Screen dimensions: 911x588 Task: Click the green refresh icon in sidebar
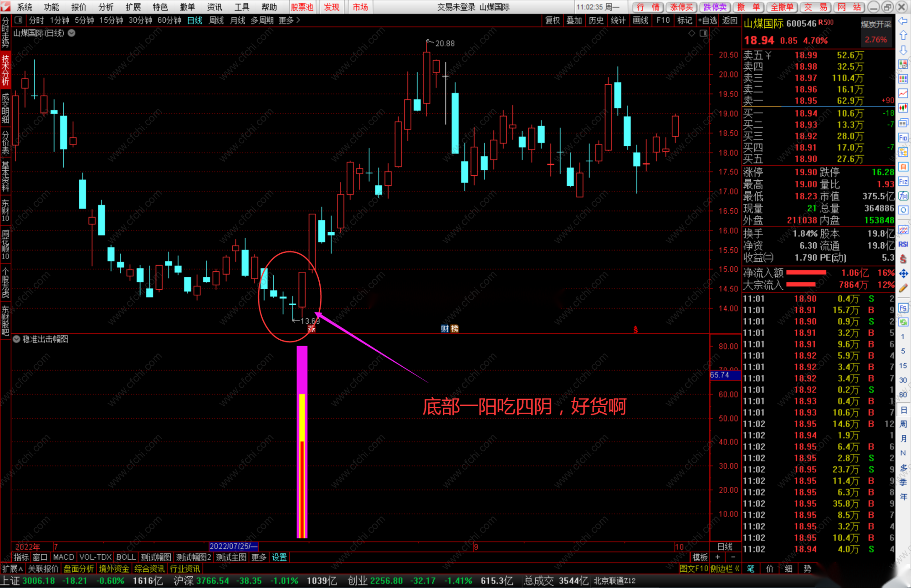pos(903,322)
